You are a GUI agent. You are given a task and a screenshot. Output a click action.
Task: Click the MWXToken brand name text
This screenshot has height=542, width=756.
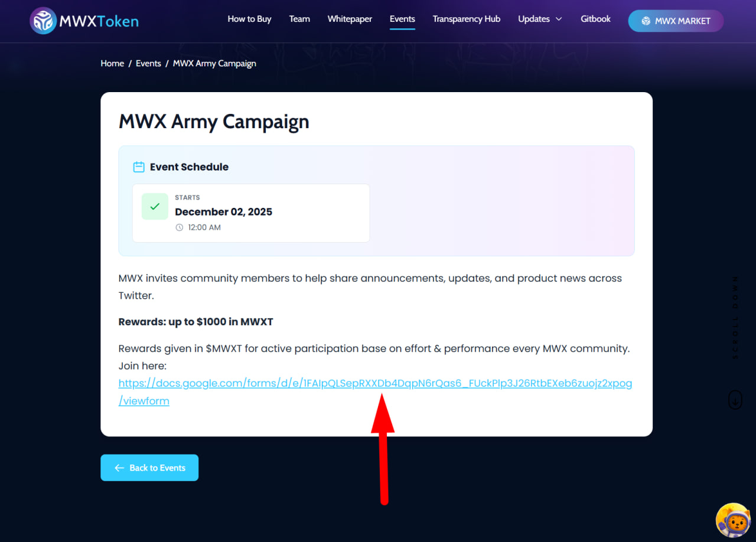(x=99, y=22)
